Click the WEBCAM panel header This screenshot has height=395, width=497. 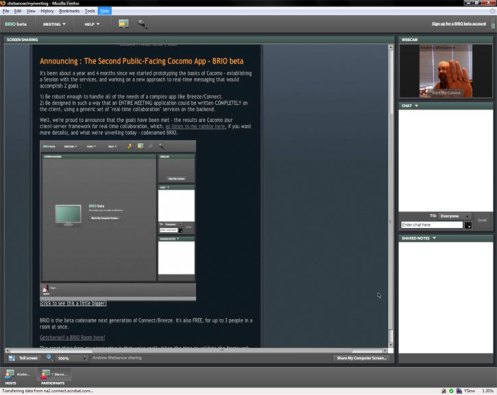pos(446,40)
